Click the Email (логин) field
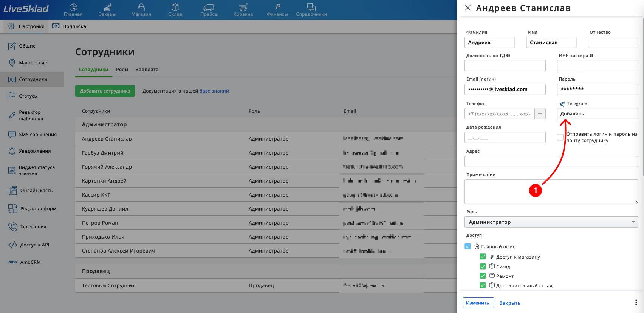Image resolution: width=644 pixels, height=313 pixels. tap(505, 89)
